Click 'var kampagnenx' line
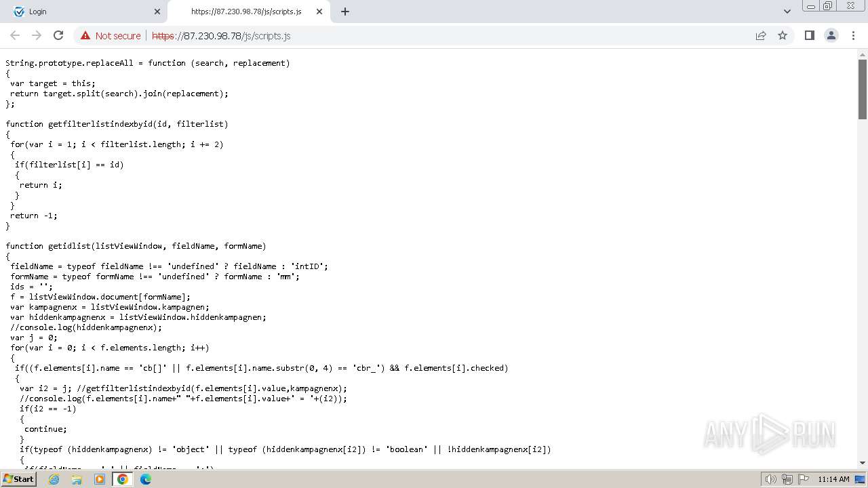The width and height of the screenshot is (868, 488). (x=110, y=307)
